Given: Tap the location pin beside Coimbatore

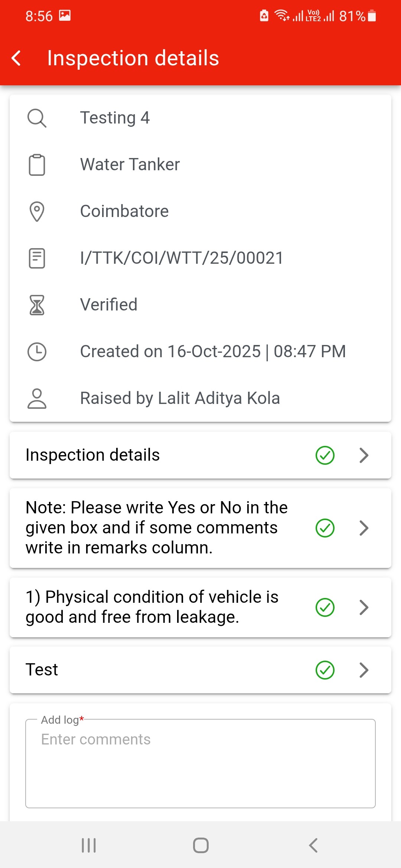Looking at the screenshot, I should (x=37, y=211).
